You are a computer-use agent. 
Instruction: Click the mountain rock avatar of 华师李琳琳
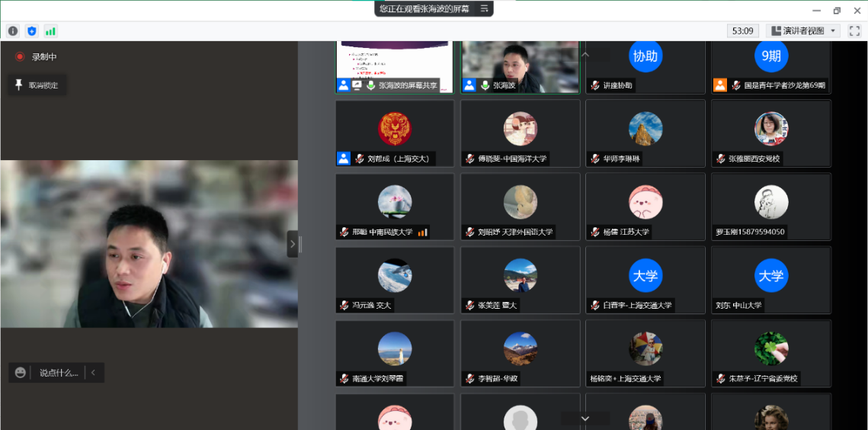[645, 129]
